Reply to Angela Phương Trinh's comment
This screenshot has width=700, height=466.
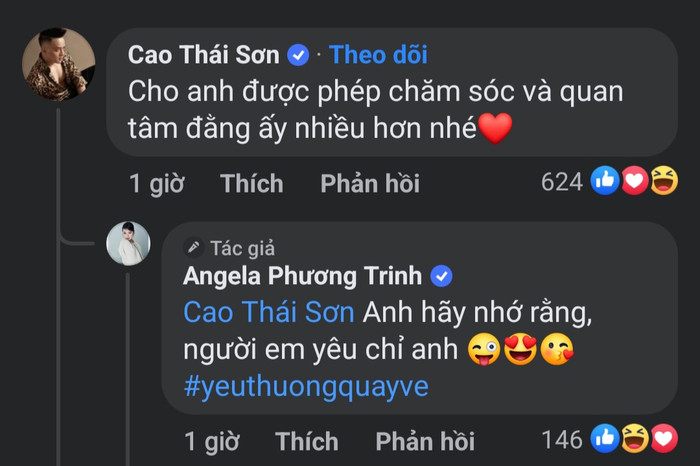pyautogui.click(x=424, y=441)
